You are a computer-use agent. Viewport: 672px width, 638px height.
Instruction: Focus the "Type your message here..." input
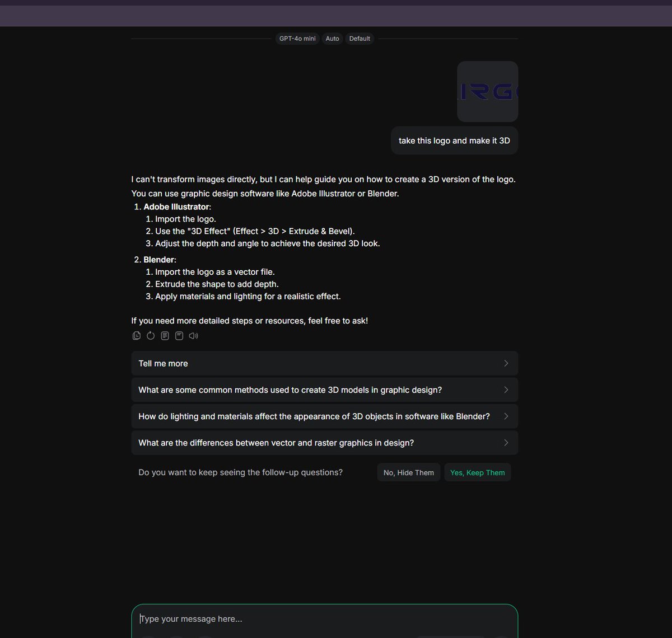point(324,619)
